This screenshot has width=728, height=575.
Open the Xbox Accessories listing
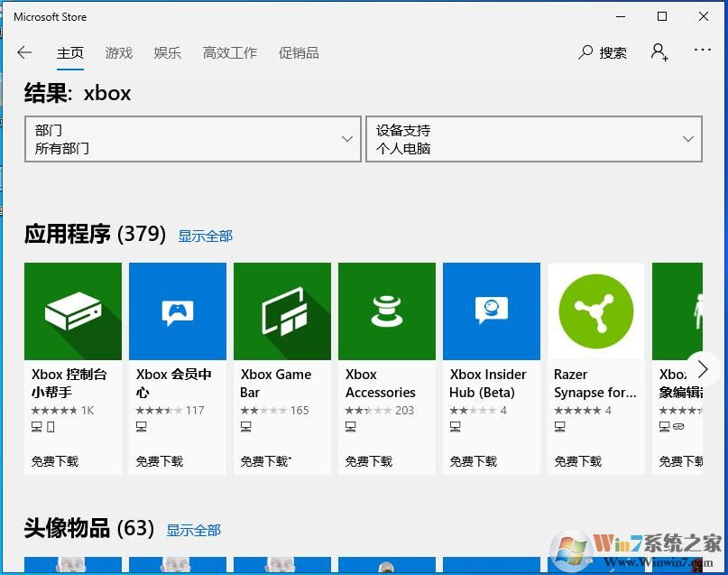pyautogui.click(x=386, y=311)
